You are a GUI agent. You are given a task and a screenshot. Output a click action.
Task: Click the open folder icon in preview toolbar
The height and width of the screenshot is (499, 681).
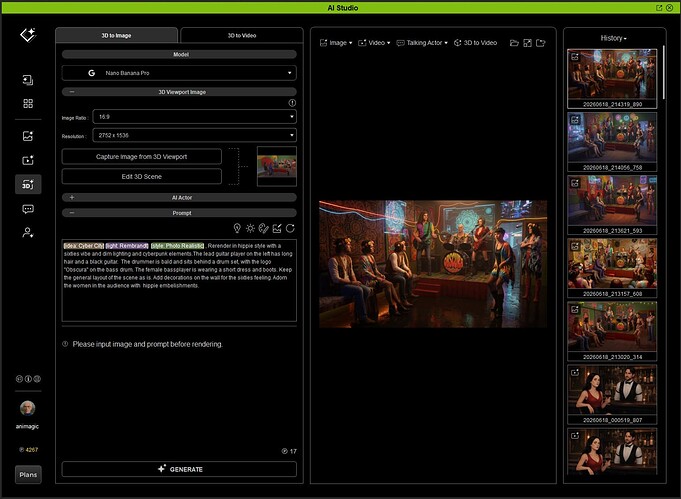pyautogui.click(x=514, y=43)
